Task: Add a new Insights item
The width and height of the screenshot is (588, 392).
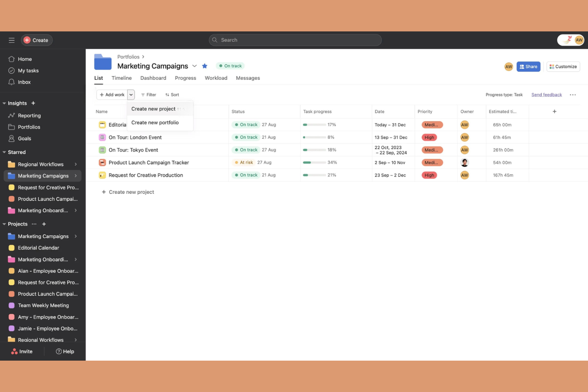Action: coord(33,103)
